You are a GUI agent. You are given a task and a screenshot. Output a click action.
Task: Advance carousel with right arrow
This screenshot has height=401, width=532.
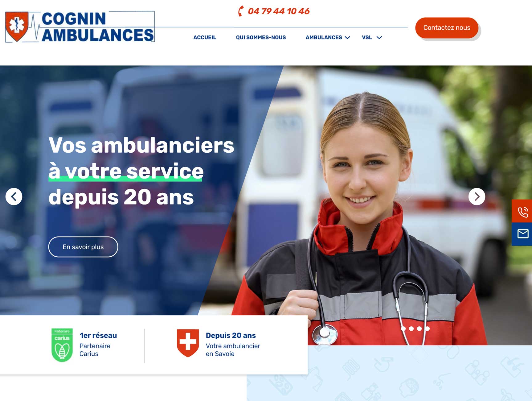(x=477, y=196)
